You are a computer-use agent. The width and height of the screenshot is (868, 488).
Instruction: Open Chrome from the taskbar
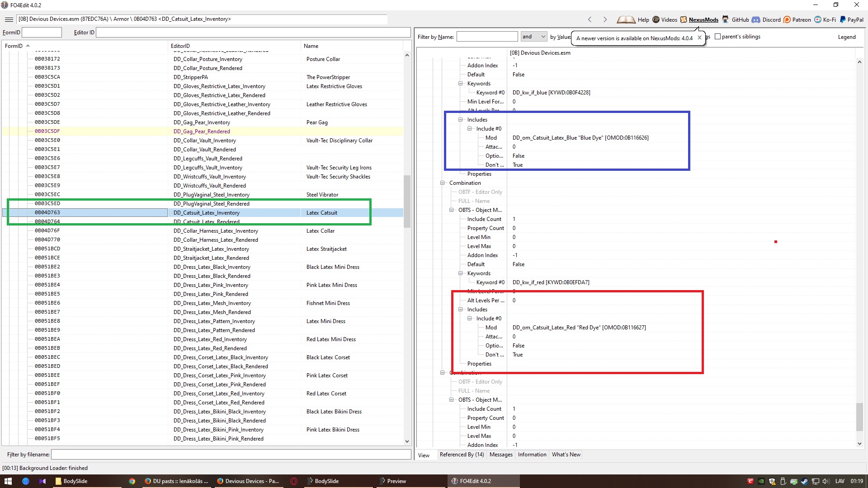(132, 481)
